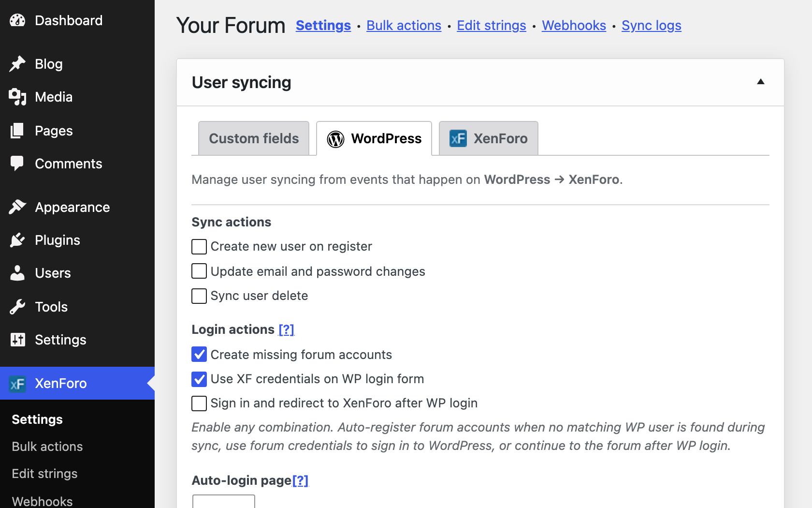Click the Appearance paintbrush icon
The width and height of the screenshot is (812, 508).
[17, 207]
